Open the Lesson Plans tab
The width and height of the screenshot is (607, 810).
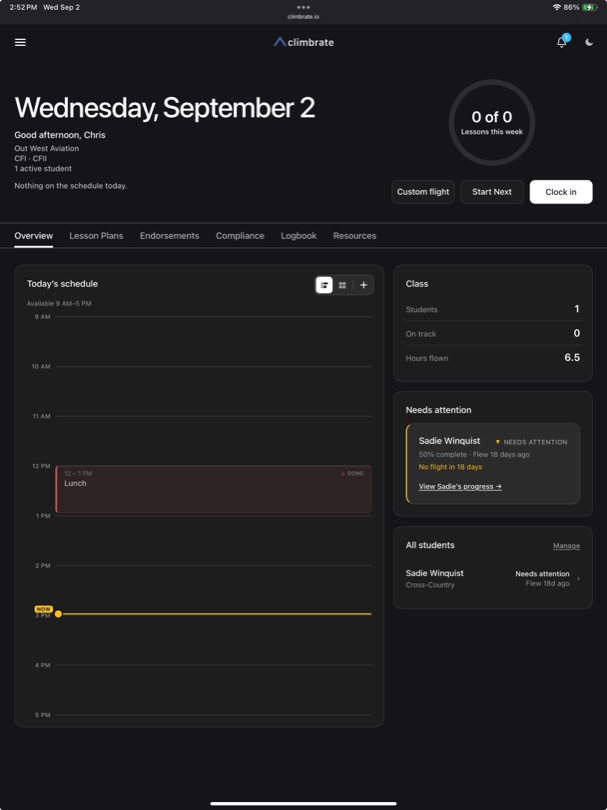pos(96,236)
